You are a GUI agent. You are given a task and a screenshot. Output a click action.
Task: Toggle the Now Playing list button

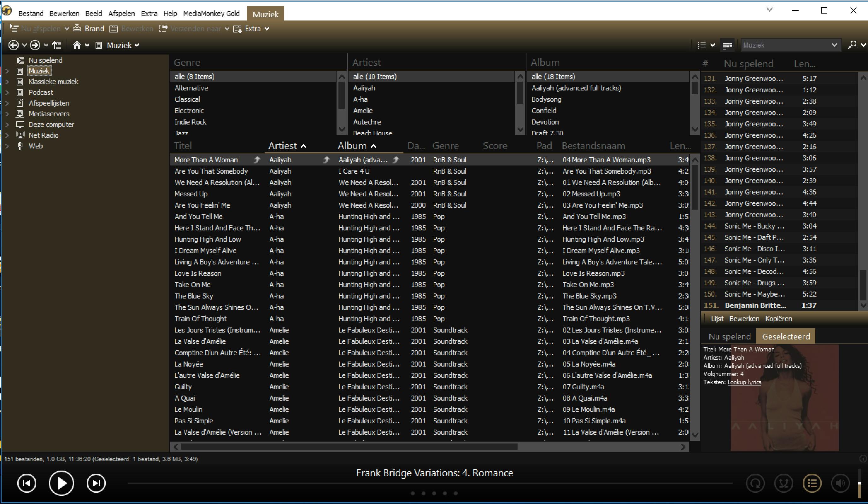tap(812, 483)
